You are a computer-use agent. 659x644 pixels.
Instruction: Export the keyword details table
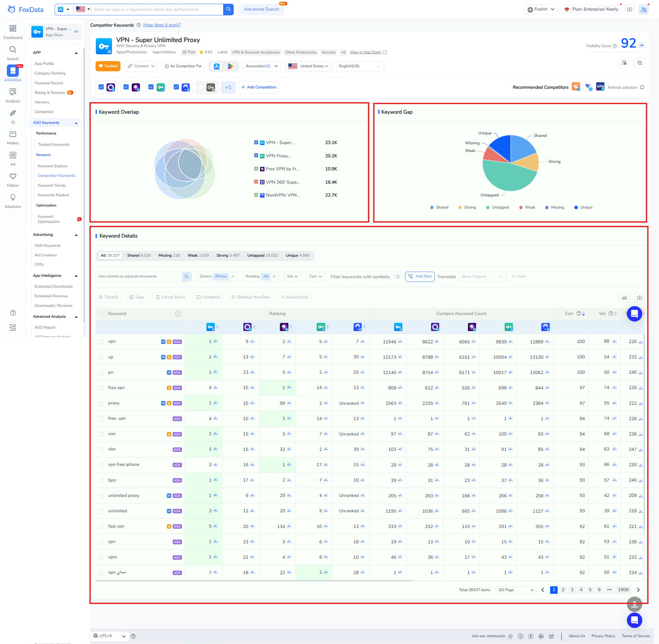tap(640, 298)
